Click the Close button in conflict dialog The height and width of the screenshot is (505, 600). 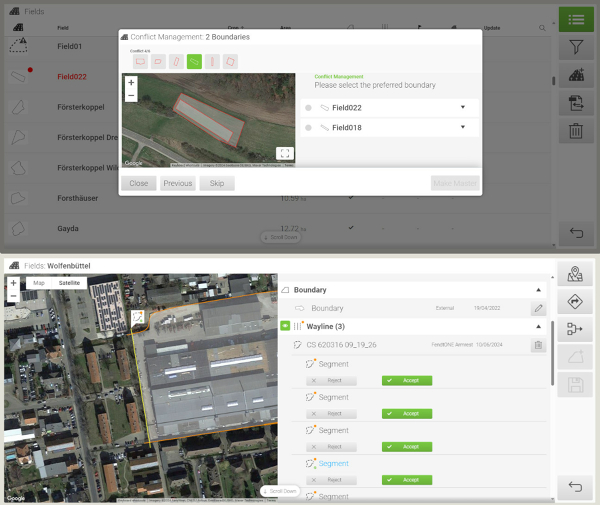[139, 183]
